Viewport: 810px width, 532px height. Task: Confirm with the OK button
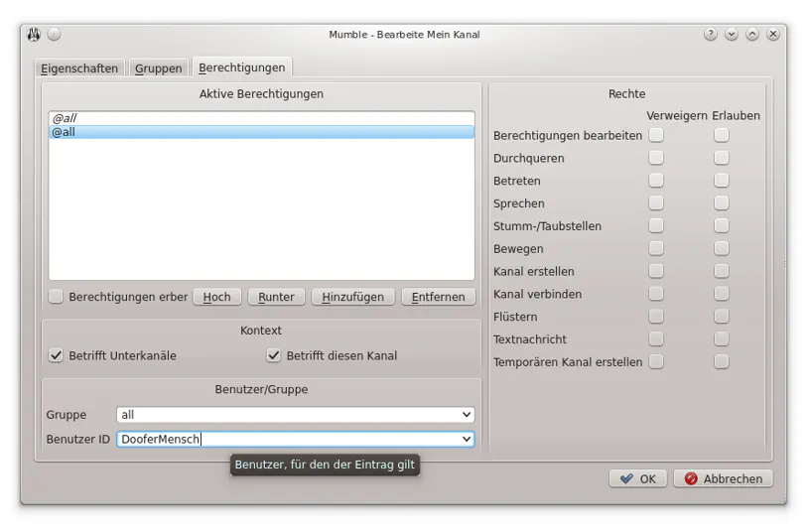pos(638,478)
